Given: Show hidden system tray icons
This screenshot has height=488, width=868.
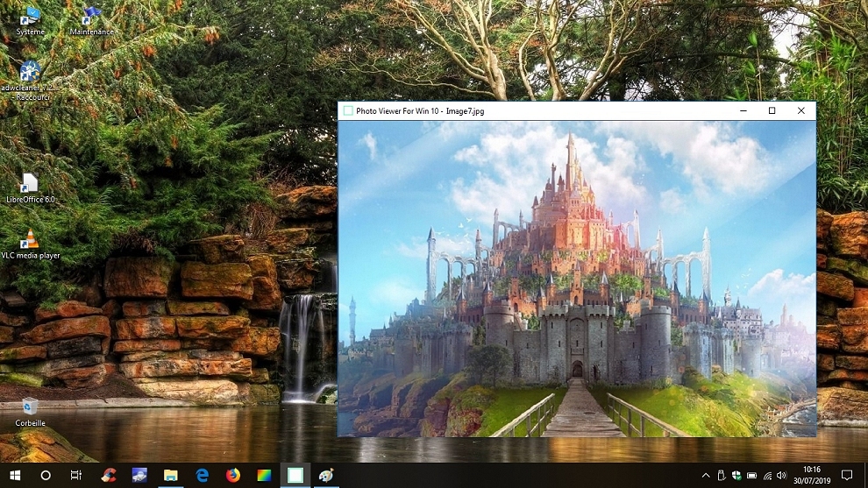Looking at the screenshot, I should [x=706, y=475].
